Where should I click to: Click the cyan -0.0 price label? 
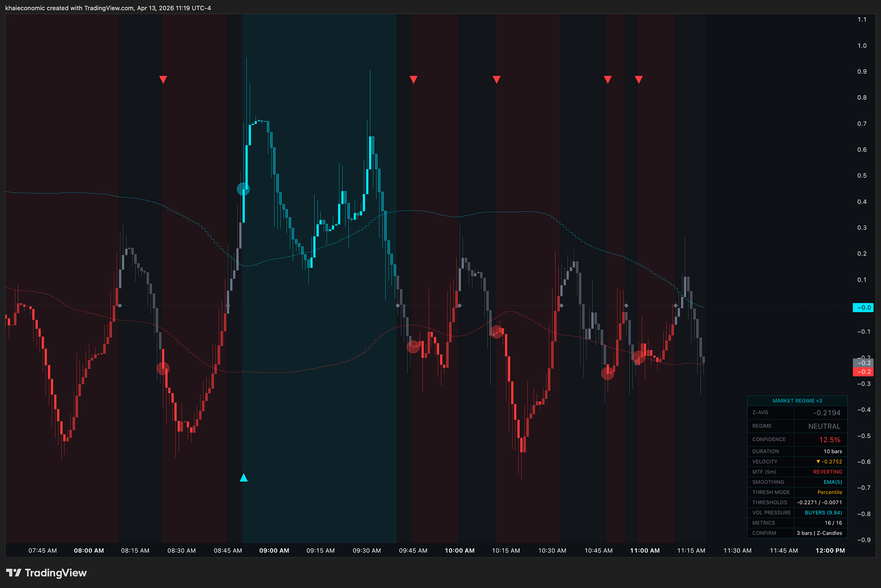[x=863, y=307]
